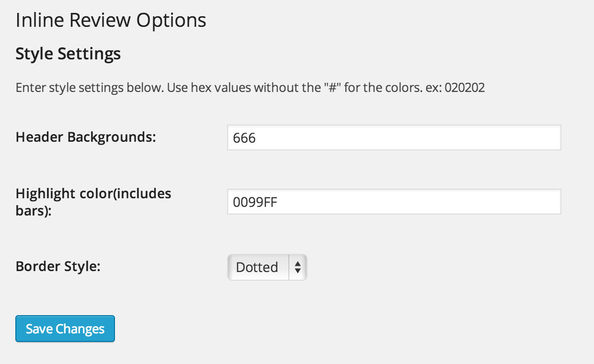
Task: Click the word "bars):" in the label
Action: point(34,211)
